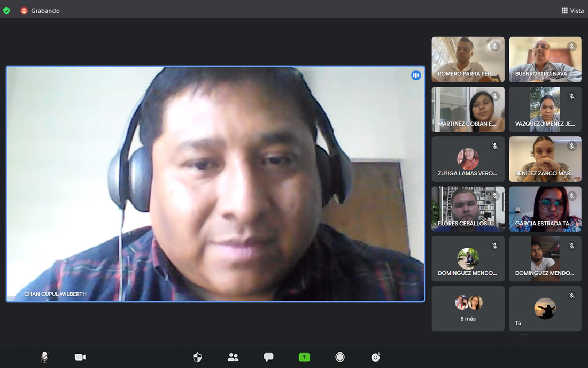The image size is (588, 368).
Task: Click muted mic icon on GARCIA ESTRADA tile
Action: click(572, 196)
